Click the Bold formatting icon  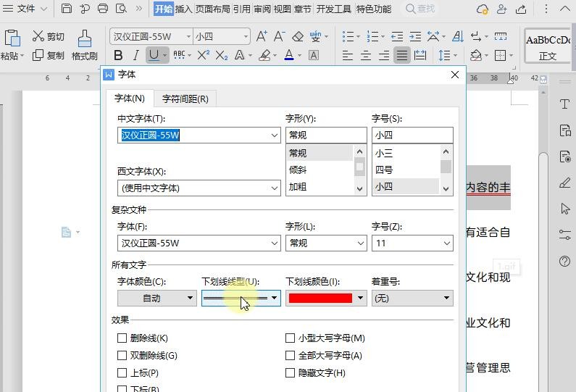(119, 55)
